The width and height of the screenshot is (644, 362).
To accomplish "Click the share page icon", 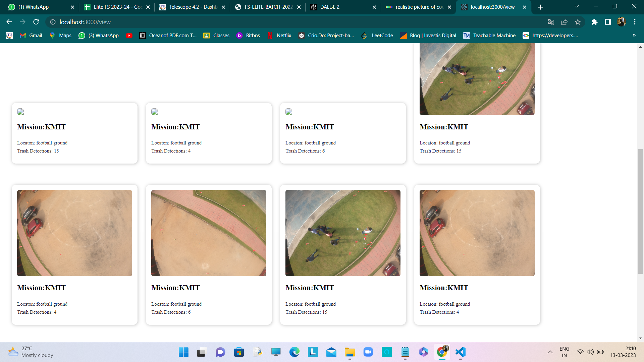I will point(564,22).
